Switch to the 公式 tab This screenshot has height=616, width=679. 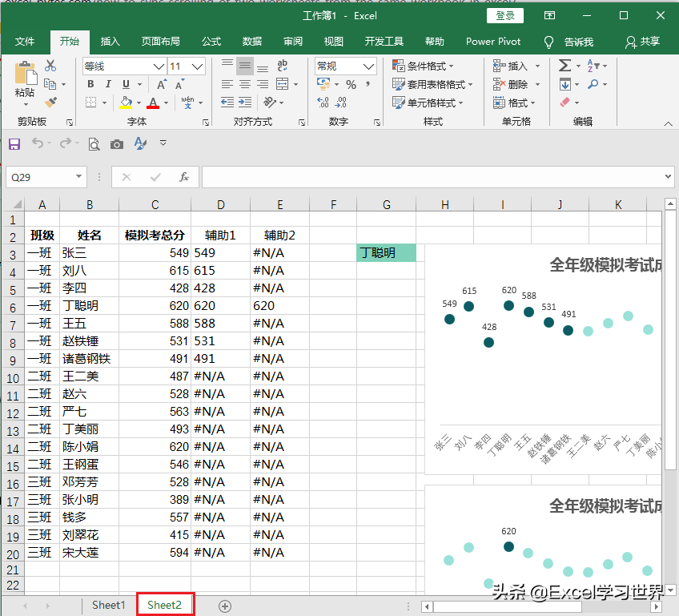click(211, 42)
